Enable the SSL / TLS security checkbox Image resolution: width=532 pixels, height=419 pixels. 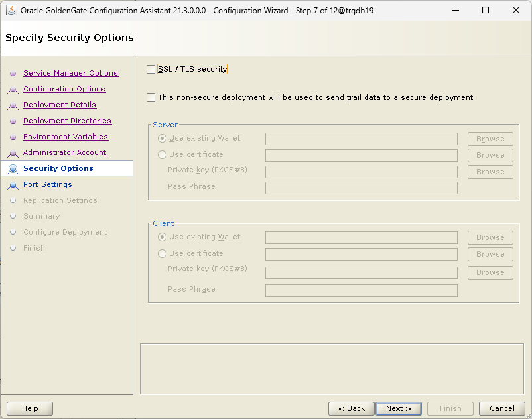(x=151, y=69)
